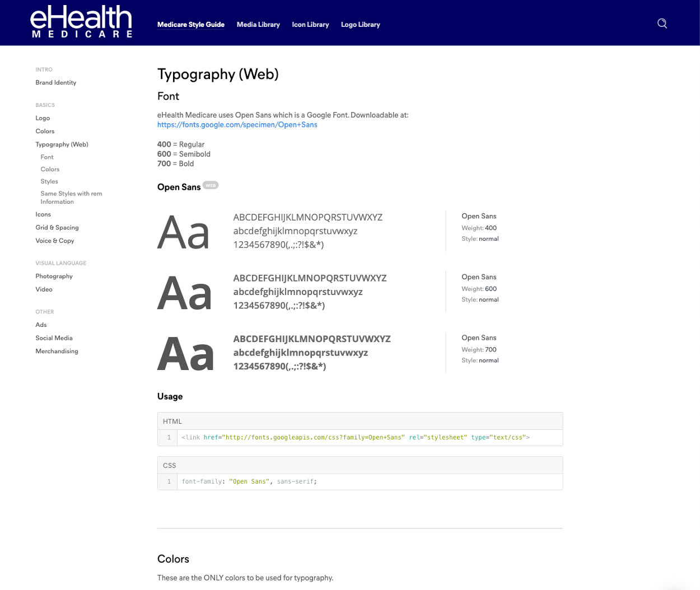
Task: Click the '700 = Bold' line
Action: pyautogui.click(x=176, y=163)
